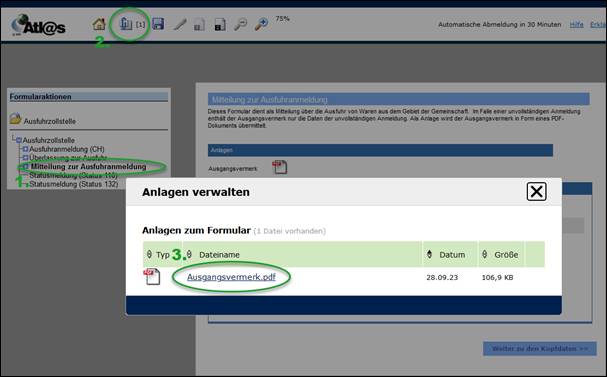Screen dimensions: 607x377
Task: Open the attachments (Anlagen) toolbar icon
Action: (x=126, y=24)
